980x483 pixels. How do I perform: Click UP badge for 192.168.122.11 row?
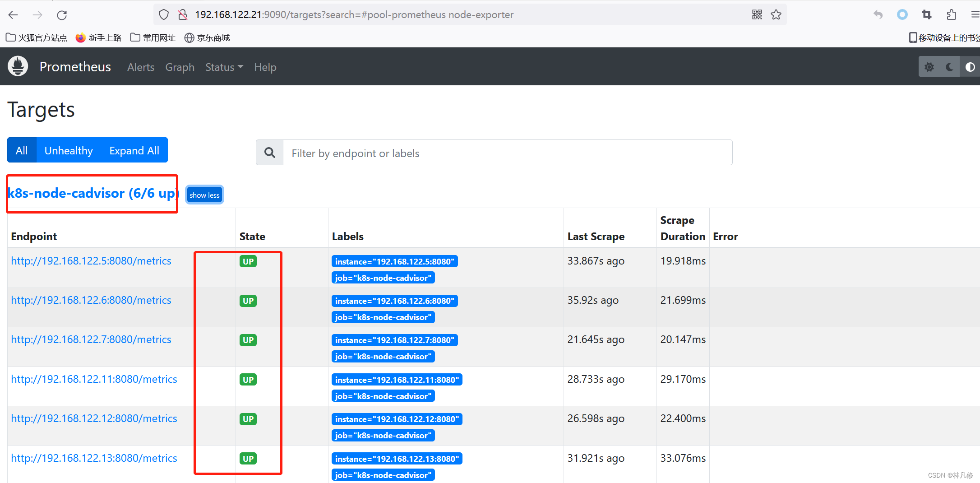coord(248,380)
